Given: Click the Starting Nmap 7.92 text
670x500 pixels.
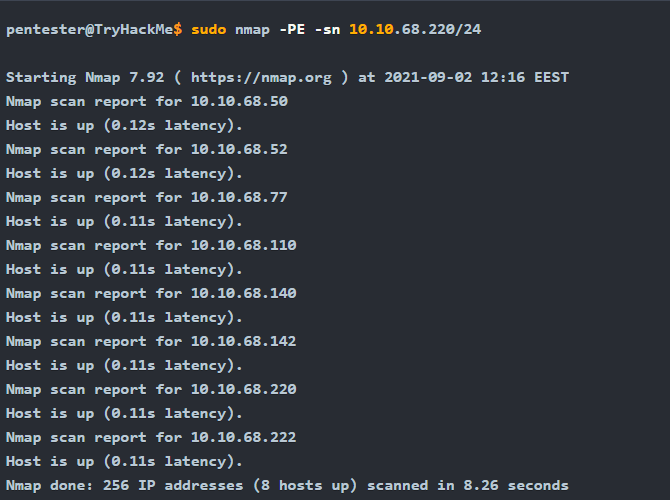Looking at the screenshot, I should coord(85,78).
